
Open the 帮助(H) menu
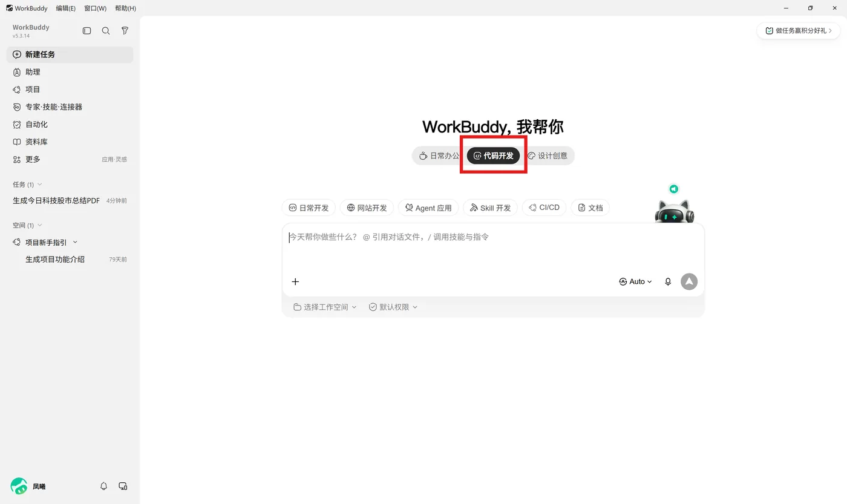pos(125,8)
